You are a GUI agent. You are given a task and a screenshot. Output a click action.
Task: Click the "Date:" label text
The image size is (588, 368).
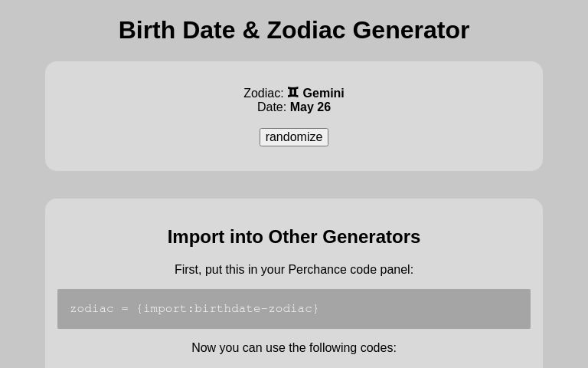(x=272, y=107)
